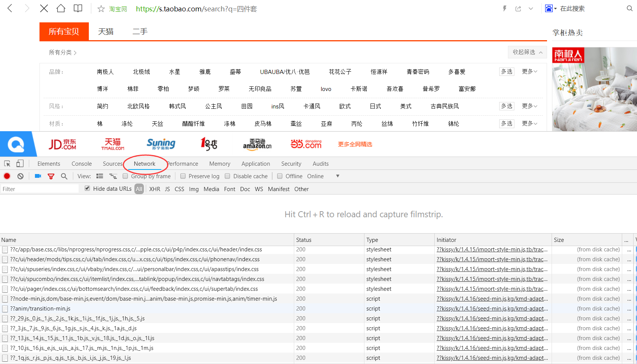
Task: Switch to the Console tab
Action: 82,164
